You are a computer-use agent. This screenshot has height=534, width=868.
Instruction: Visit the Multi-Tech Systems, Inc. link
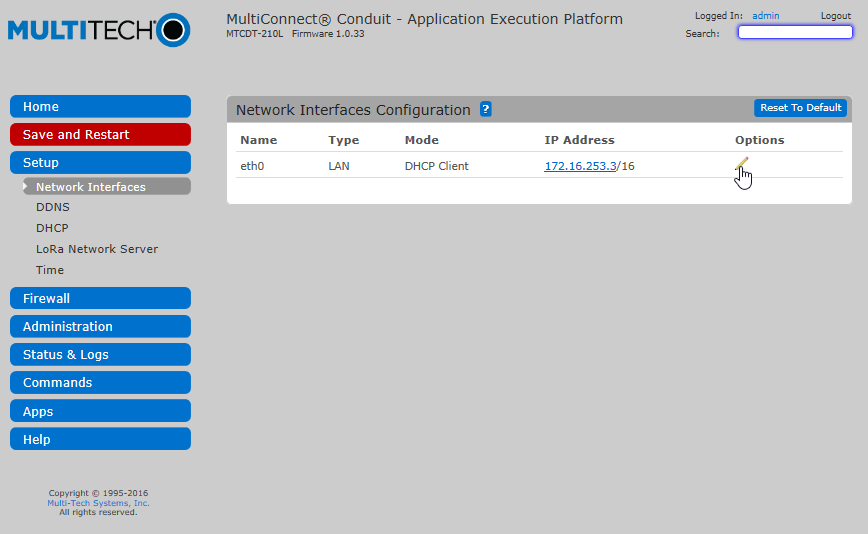tap(98, 503)
